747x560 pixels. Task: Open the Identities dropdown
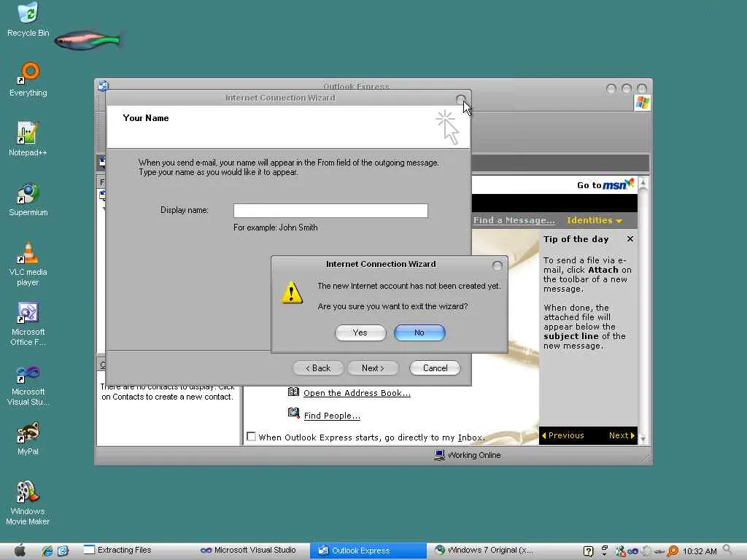point(594,220)
